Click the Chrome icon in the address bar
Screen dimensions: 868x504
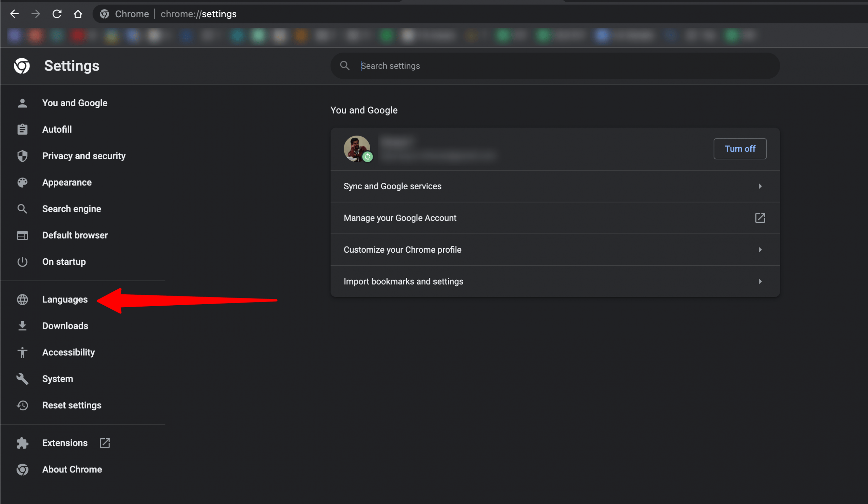[x=104, y=14]
